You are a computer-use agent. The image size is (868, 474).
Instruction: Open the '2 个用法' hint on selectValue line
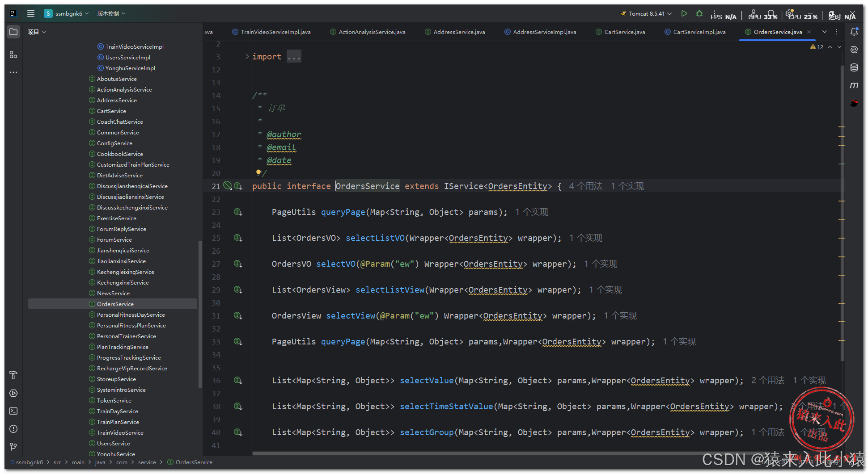[768, 380]
